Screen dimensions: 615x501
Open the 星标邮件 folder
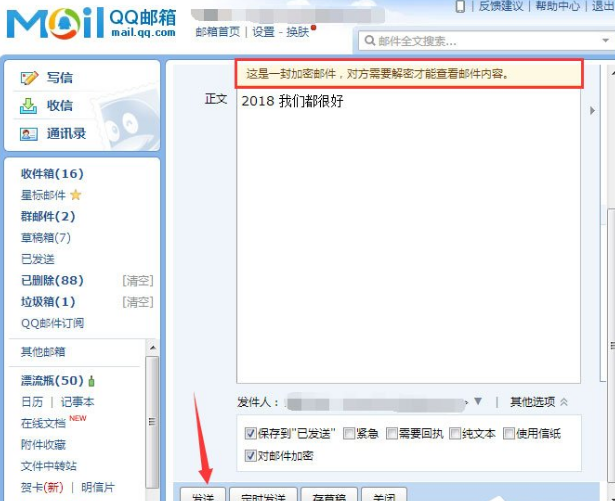tap(43, 195)
